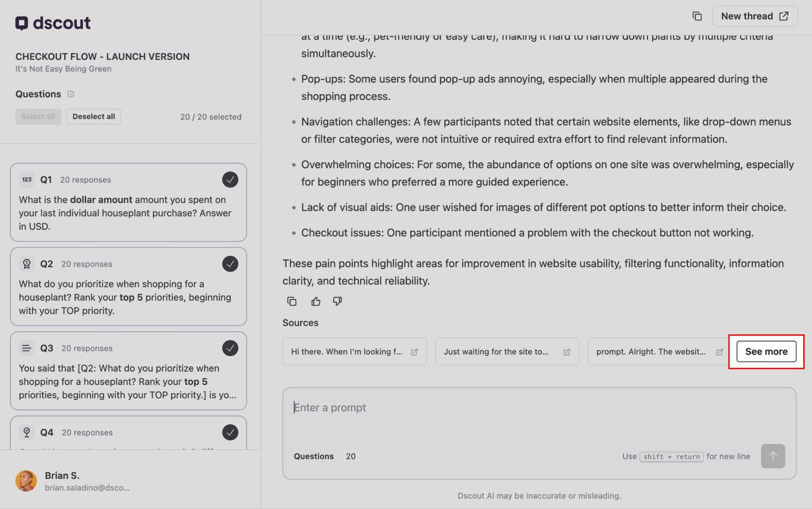Uncheck question Q3 selection
The image size is (812, 509).
pos(230,348)
